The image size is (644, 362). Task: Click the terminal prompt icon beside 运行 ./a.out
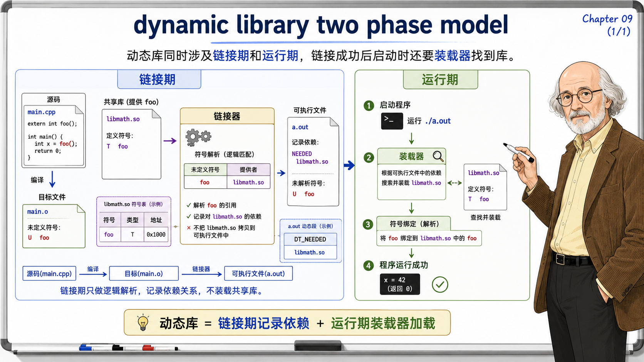[x=392, y=121]
